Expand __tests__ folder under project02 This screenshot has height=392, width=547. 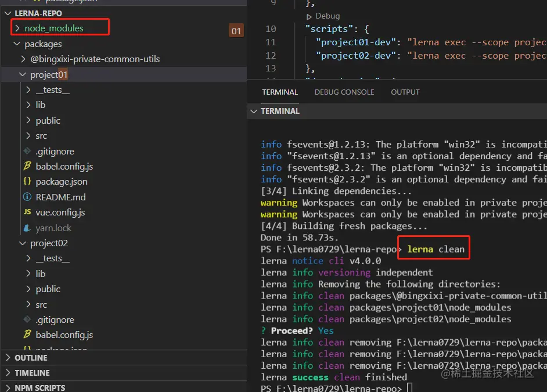pyautogui.click(x=28, y=258)
